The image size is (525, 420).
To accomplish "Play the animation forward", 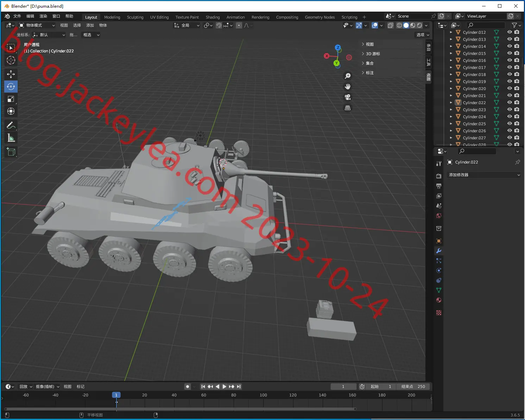I will (224, 387).
